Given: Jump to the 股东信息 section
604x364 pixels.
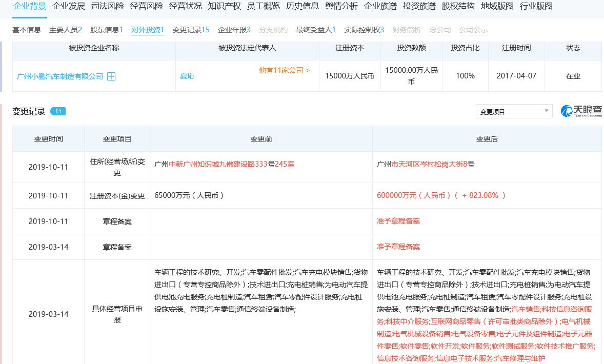Looking at the screenshot, I should coord(106,30).
